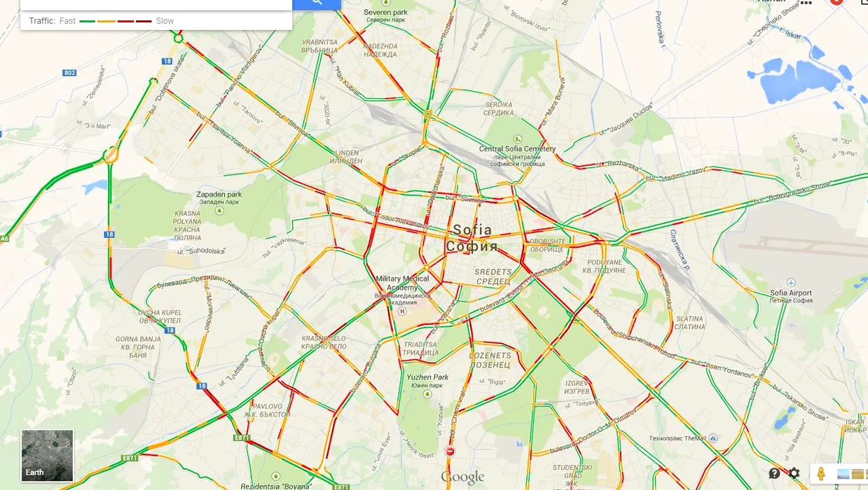Click the red no-entry road closure icon
The height and width of the screenshot is (490, 868).
tap(450, 451)
